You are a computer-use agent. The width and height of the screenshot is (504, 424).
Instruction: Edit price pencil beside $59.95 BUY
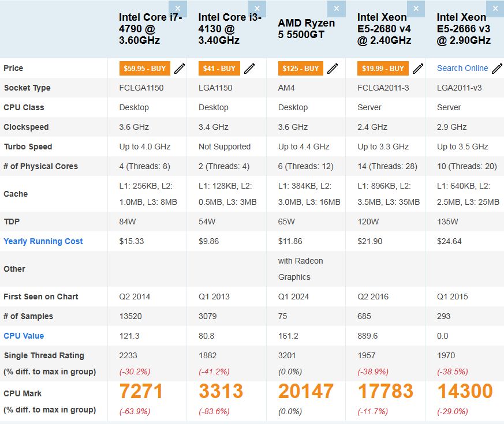click(180, 69)
